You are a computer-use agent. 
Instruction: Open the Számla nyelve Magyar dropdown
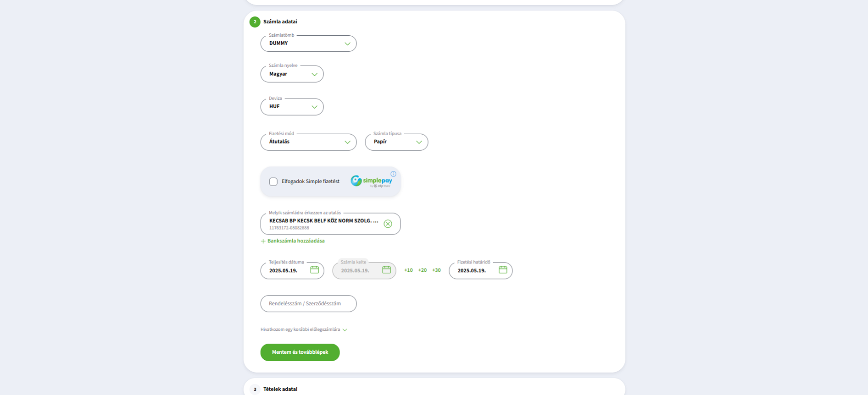coord(292,74)
